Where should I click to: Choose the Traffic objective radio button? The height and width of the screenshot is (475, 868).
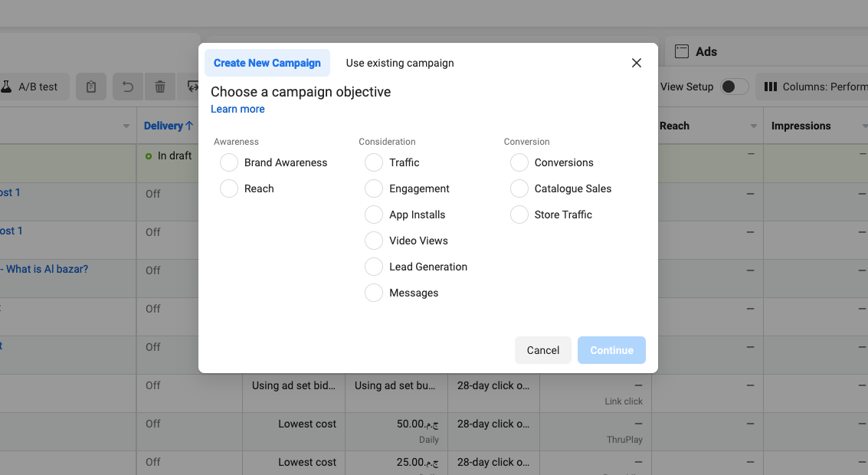374,162
